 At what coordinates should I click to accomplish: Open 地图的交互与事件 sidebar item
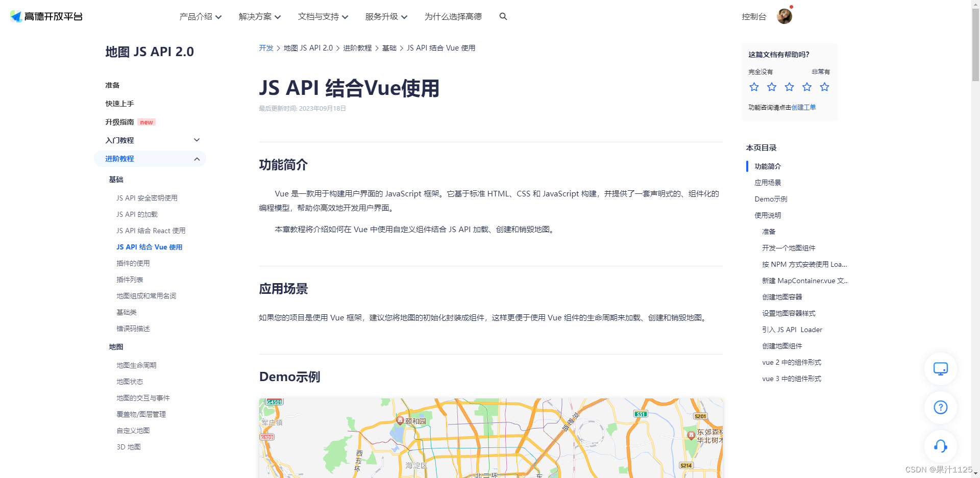(143, 398)
